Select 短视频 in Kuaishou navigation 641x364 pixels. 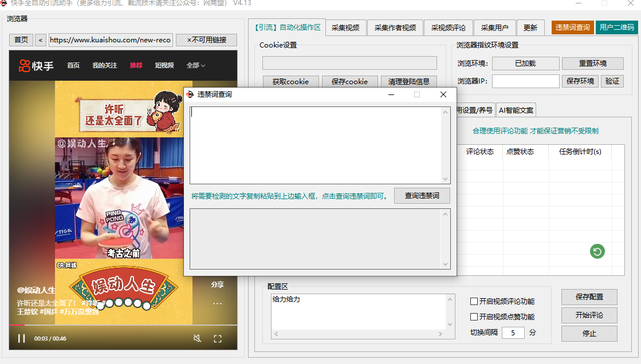point(164,65)
